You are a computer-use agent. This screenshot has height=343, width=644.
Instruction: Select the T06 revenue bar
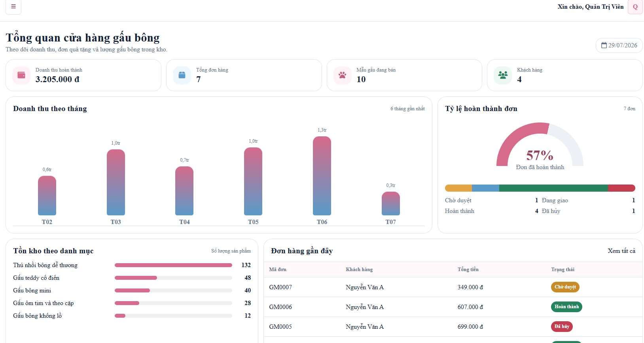tap(322, 176)
